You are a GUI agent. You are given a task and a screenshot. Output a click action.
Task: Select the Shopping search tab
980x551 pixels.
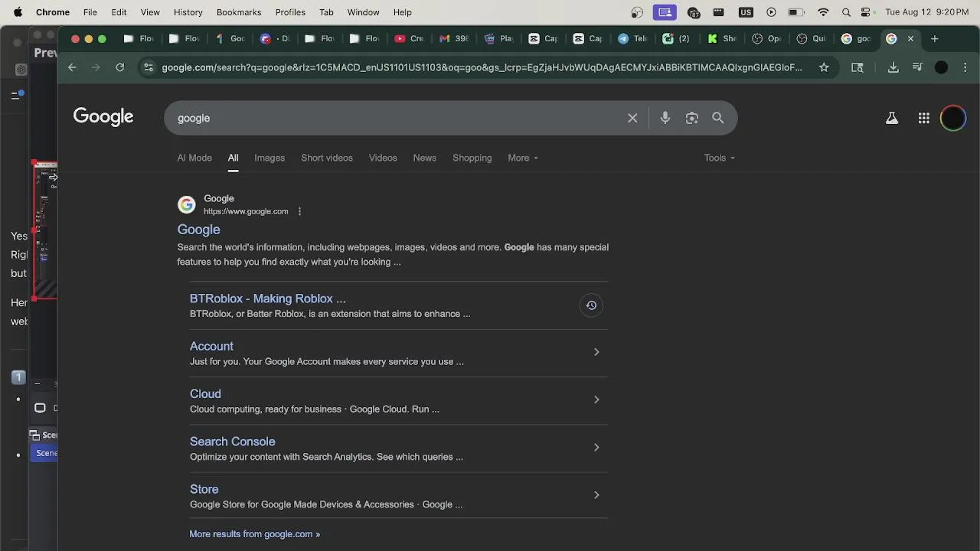tap(472, 158)
